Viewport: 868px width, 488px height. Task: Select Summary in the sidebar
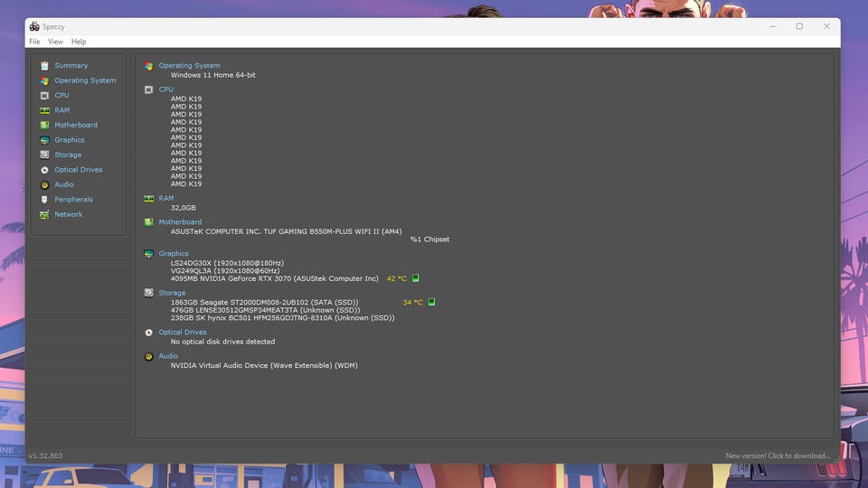click(71, 65)
